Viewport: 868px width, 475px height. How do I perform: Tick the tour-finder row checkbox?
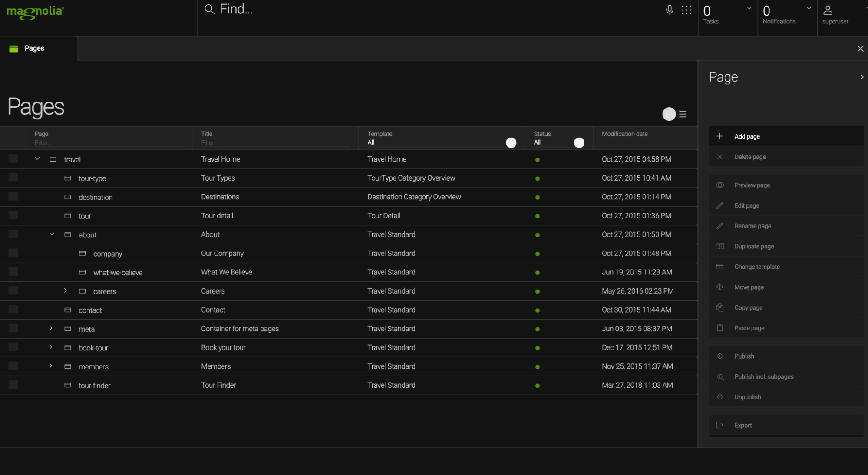(13, 385)
